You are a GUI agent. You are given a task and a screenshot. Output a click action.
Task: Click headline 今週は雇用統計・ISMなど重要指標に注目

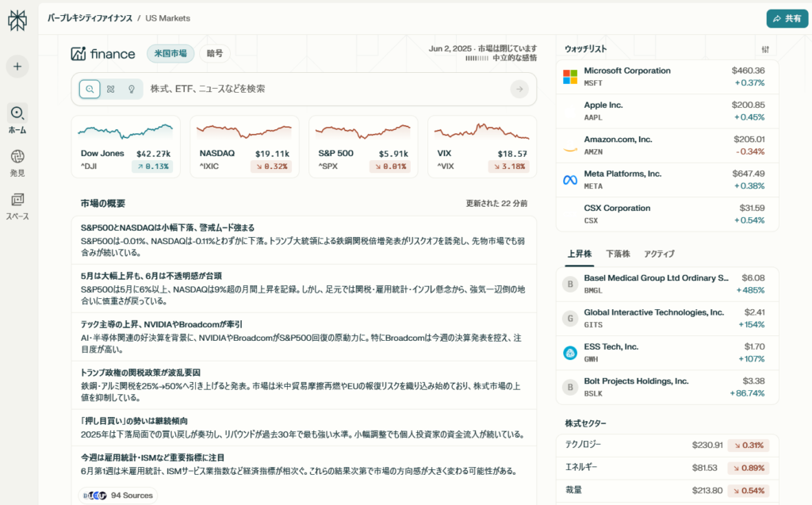pyautogui.click(x=152, y=458)
